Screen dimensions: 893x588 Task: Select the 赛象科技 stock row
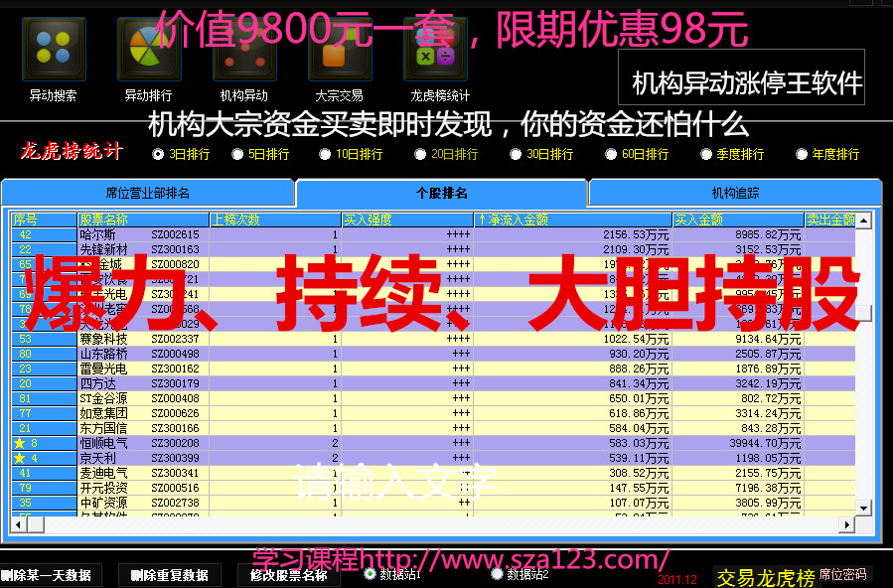point(103,339)
